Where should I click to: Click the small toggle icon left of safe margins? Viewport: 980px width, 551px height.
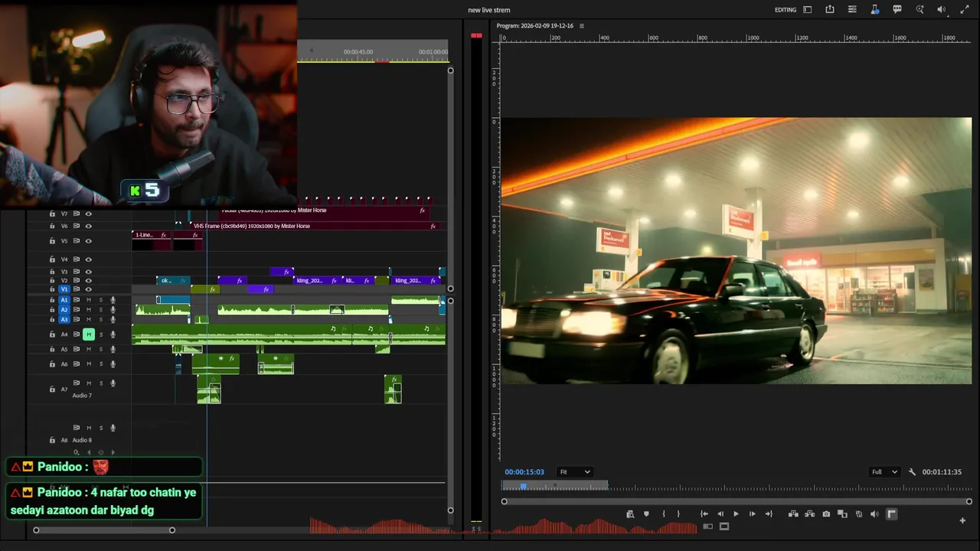tap(708, 527)
